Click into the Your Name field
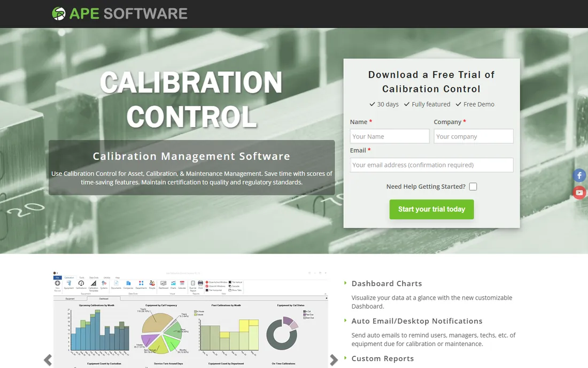 [390, 136]
